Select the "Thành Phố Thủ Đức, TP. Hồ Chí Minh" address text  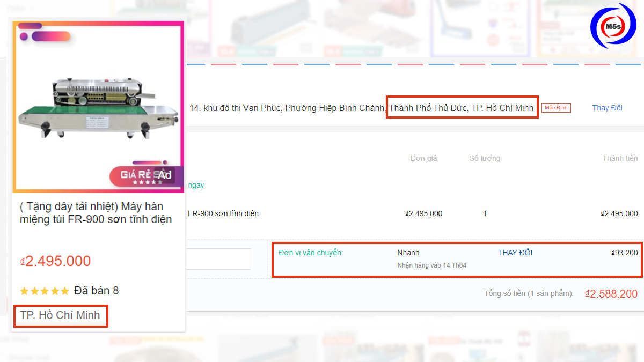462,108
